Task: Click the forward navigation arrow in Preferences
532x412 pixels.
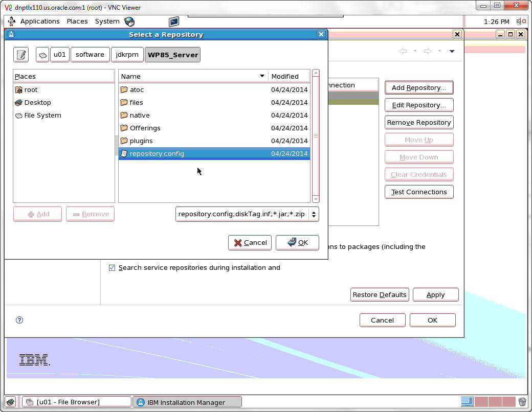Action: pos(428,51)
